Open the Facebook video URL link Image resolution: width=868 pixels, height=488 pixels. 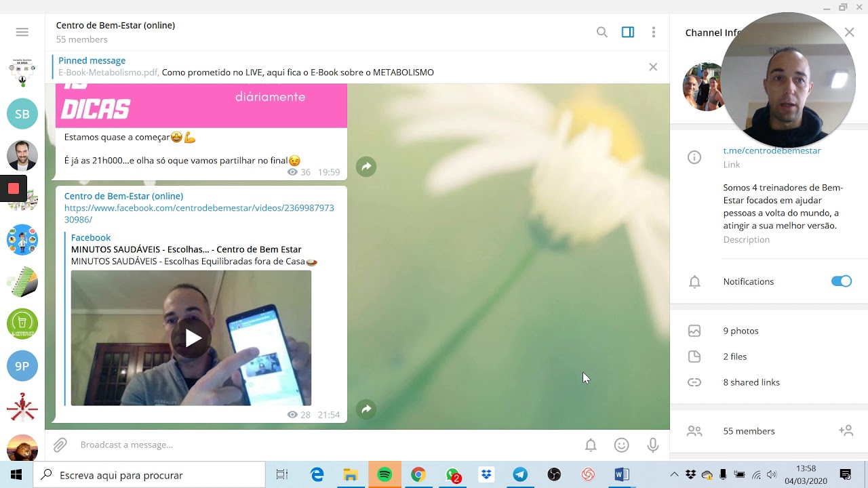(x=199, y=213)
